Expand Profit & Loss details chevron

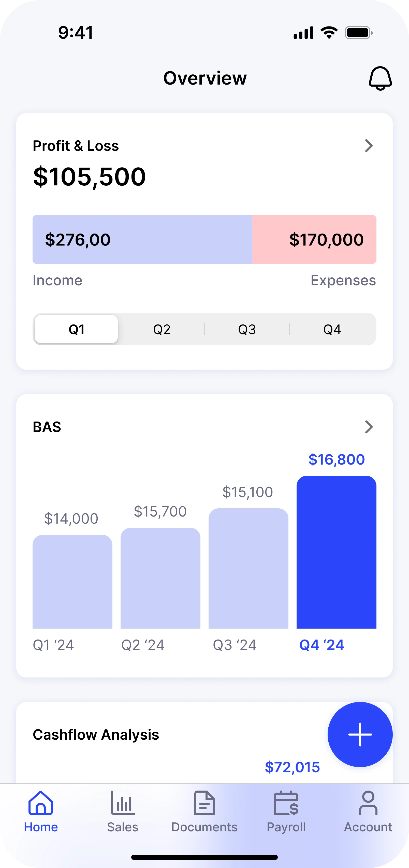coord(369,146)
